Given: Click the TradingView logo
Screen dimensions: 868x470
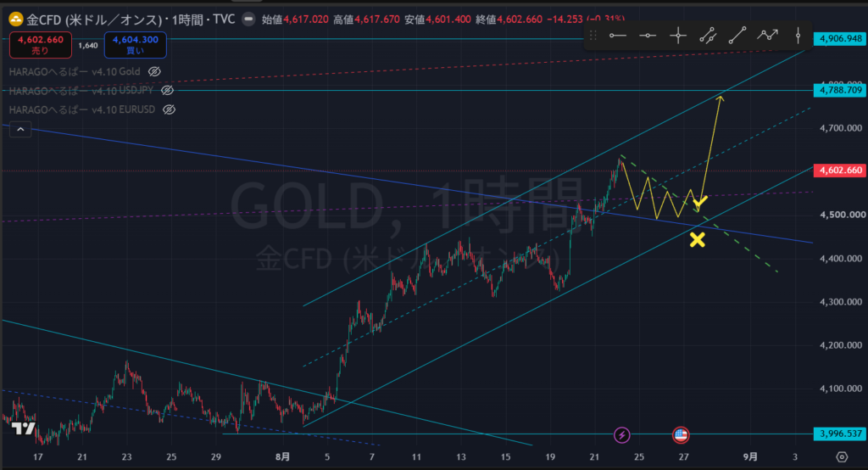Looking at the screenshot, I should (24, 428).
